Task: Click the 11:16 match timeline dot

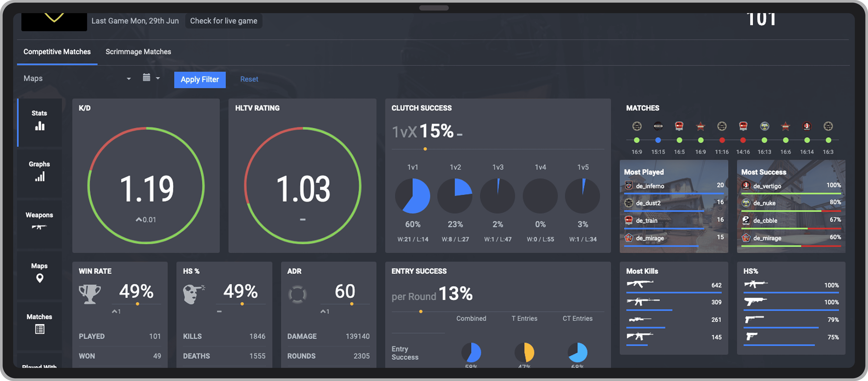Action: pyautogui.click(x=722, y=140)
